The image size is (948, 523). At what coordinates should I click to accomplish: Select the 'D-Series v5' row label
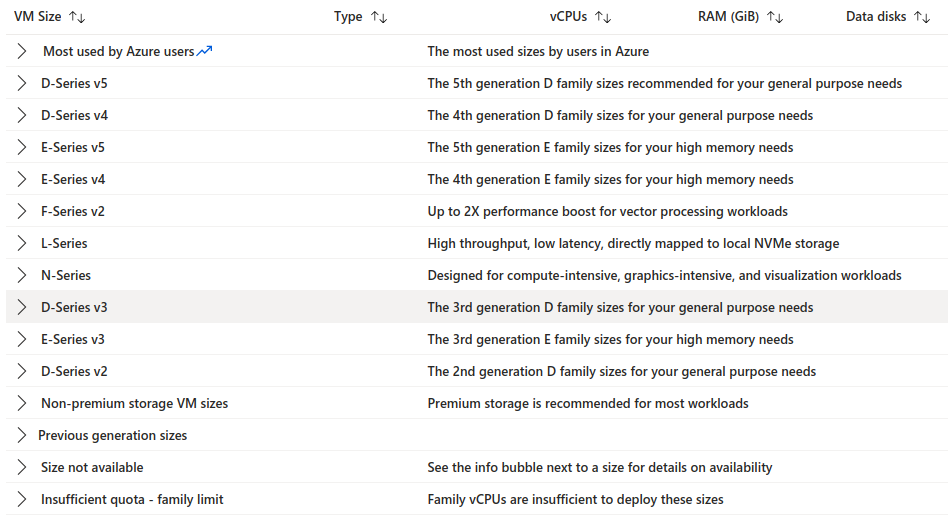[x=74, y=83]
